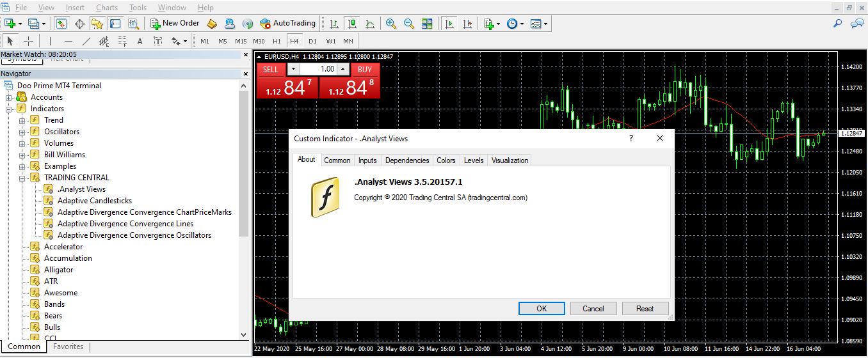
Task: Select the crosshair cursor tool
Action: 29,41
